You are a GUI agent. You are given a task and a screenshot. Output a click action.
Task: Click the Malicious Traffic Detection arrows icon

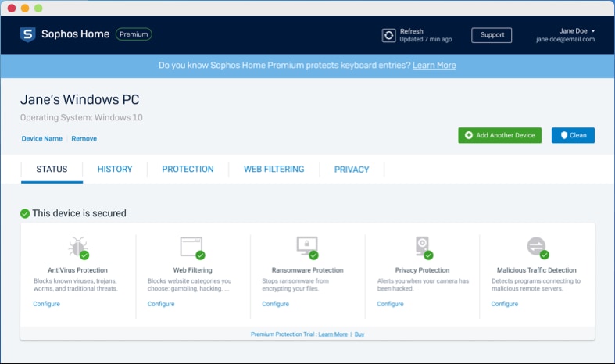pos(538,248)
